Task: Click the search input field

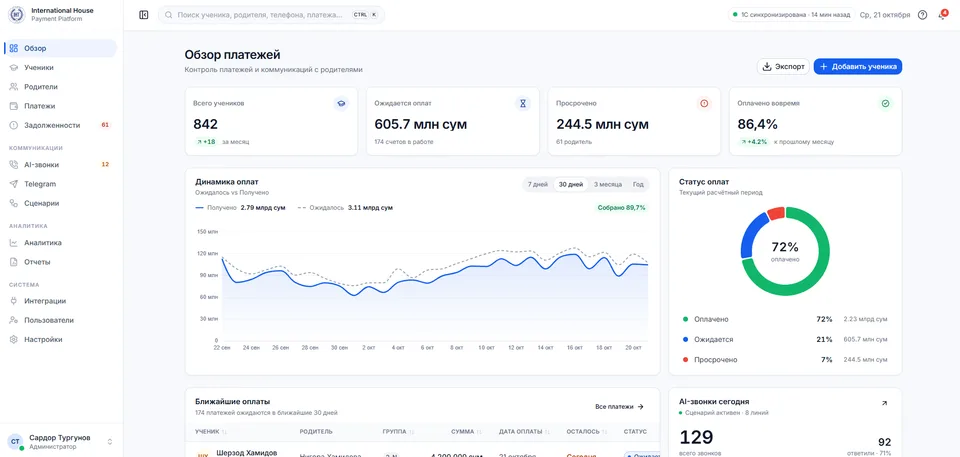Action: pos(271,15)
